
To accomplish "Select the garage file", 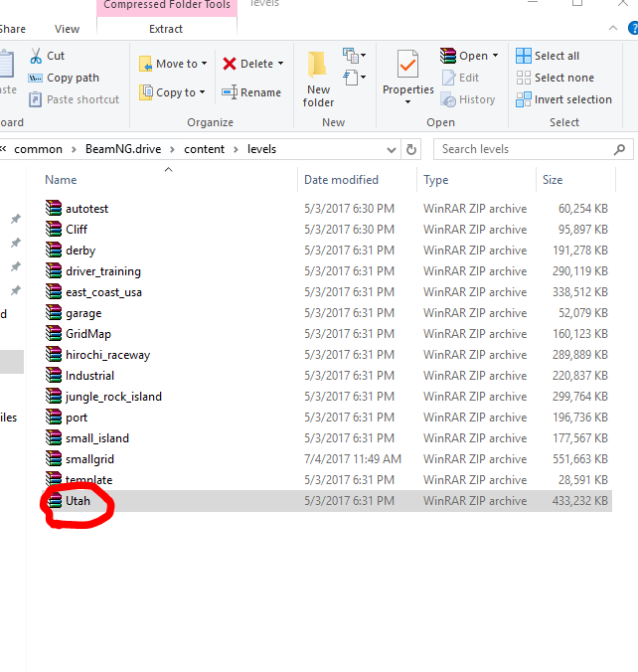I will (83, 313).
